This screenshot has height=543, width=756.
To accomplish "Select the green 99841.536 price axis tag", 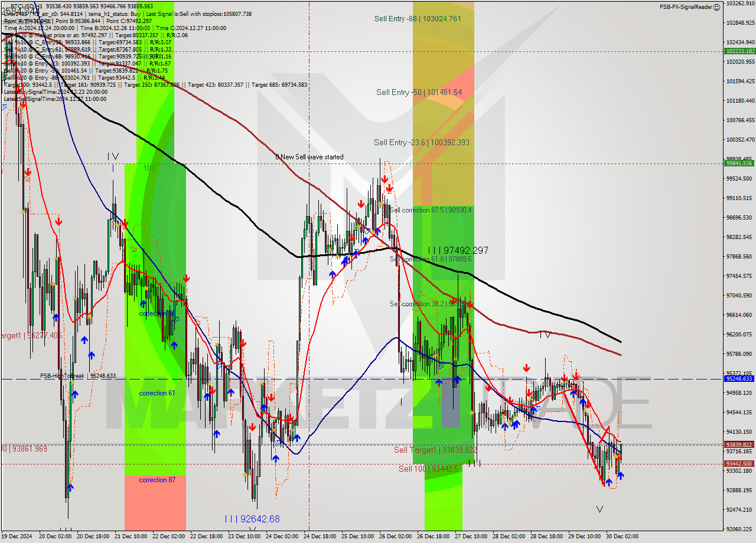I will point(739,163).
